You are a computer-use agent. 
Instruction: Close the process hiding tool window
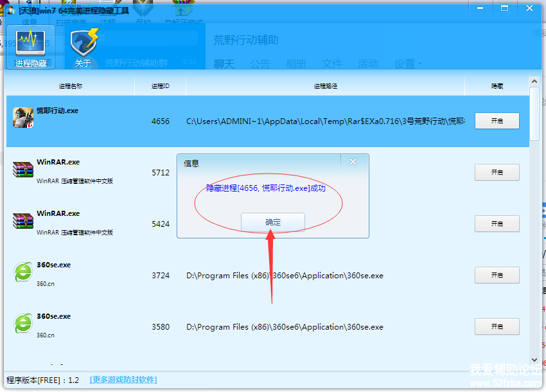(530, 8)
